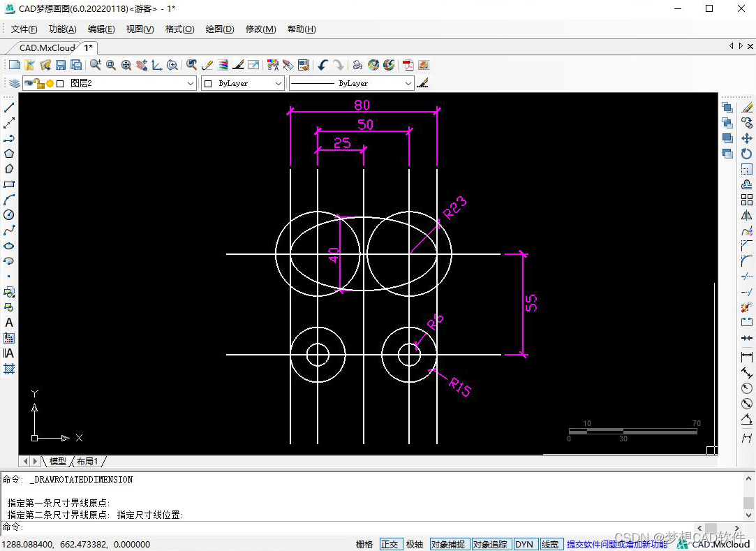The height and width of the screenshot is (551, 756).
Task: Click the window zoom magnifier icon
Action: pos(111,65)
